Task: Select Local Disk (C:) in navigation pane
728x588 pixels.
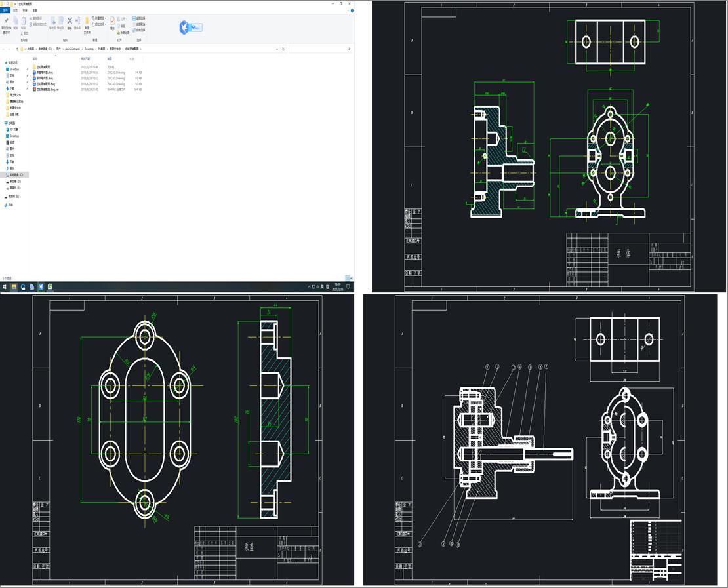Action: [x=16, y=175]
